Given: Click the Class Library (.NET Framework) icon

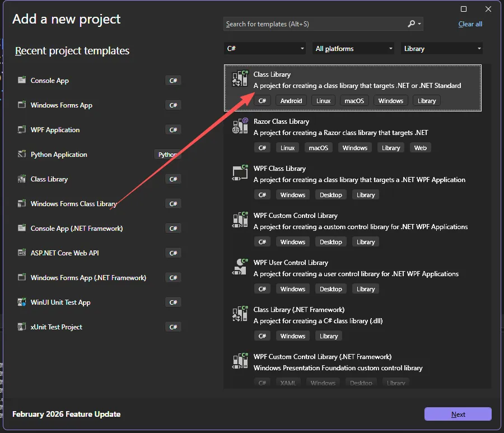Looking at the screenshot, I should coord(240,314).
